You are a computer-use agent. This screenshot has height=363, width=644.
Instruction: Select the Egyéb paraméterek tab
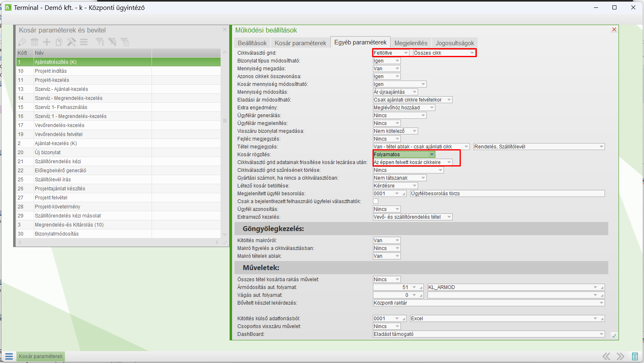point(360,42)
